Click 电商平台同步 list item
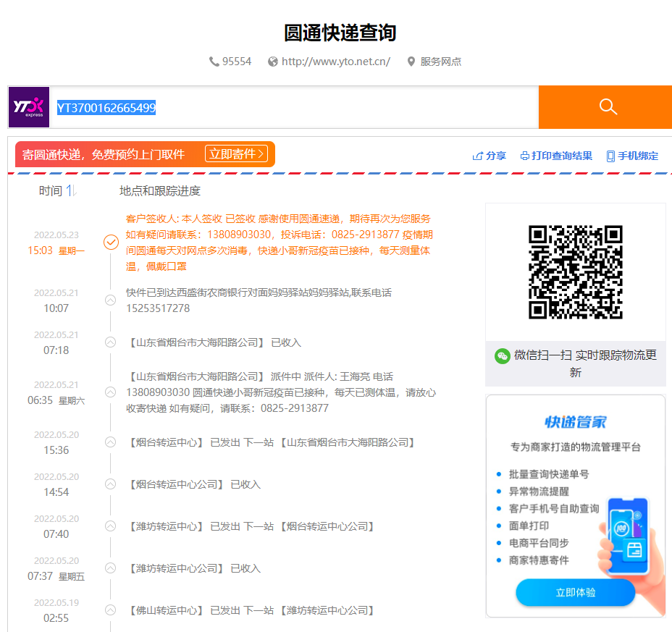672x632 pixels. click(x=539, y=543)
